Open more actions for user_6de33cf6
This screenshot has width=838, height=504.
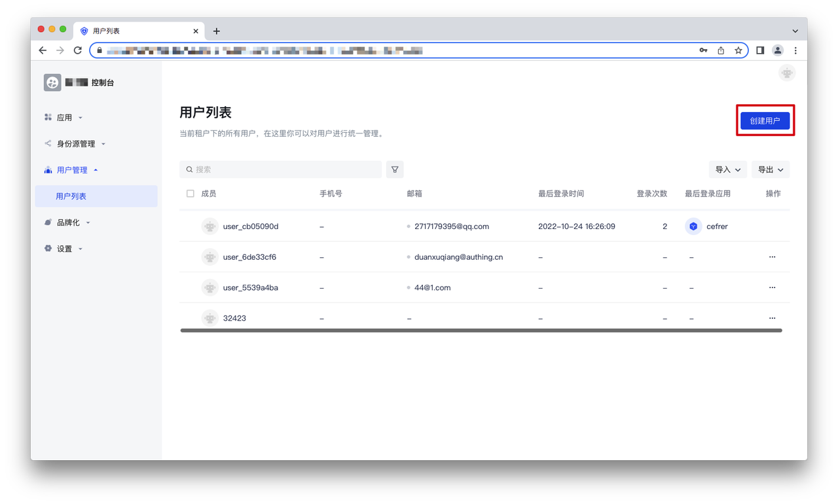pos(772,257)
